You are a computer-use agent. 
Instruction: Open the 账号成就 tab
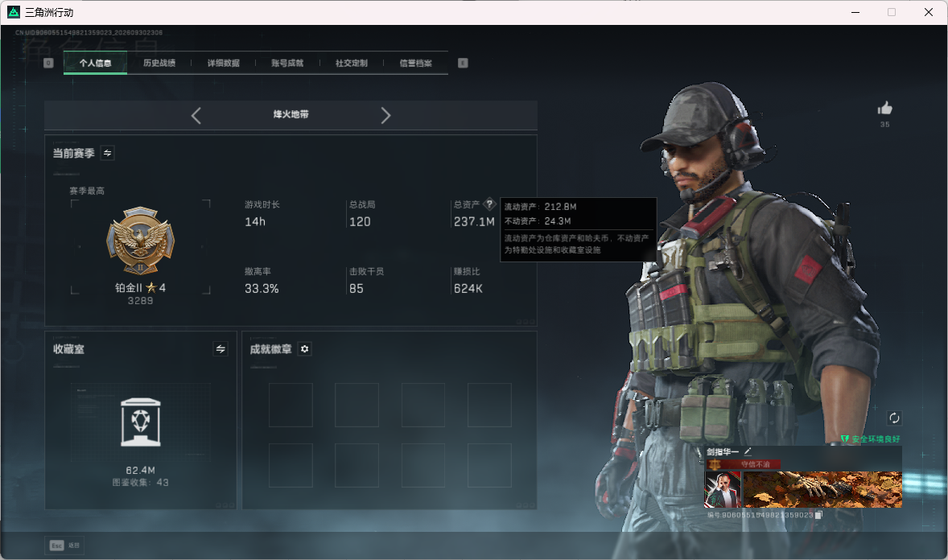pyautogui.click(x=287, y=63)
